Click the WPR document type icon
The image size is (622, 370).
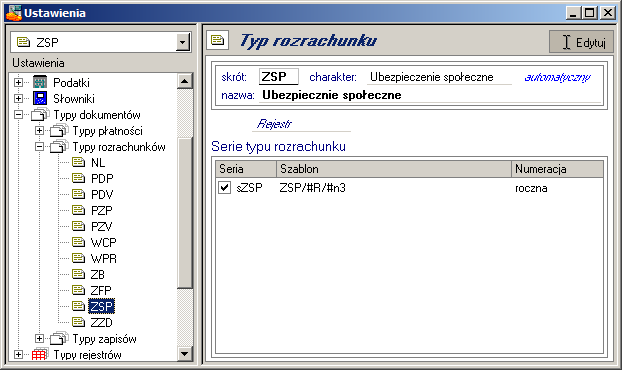coord(79,258)
